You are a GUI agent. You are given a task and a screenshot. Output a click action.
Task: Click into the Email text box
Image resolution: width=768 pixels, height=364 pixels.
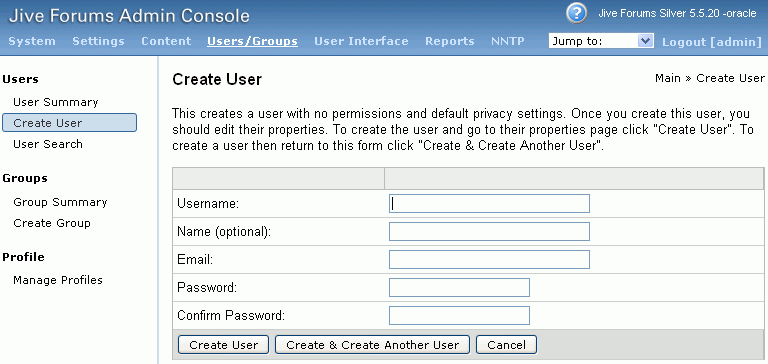click(489, 260)
